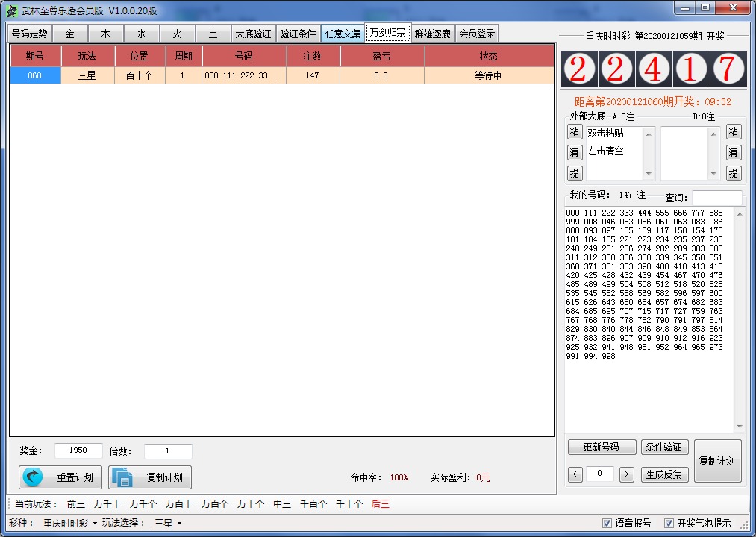Enable the 语音报号 checkbox
The width and height of the screenshot is (756, 537).
pyautogui.click(x=608, y=524)
